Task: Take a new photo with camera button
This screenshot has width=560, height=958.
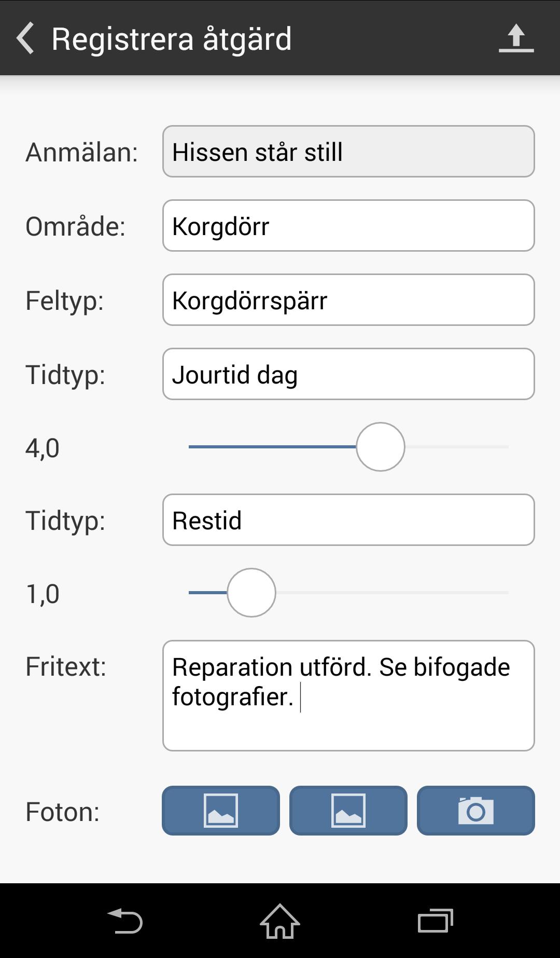Action: coord(476,810)
